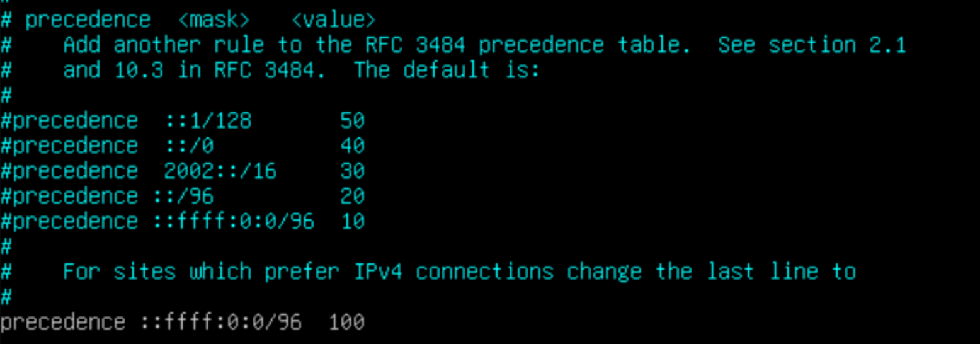Place cursor on the ::/0 mask

[x=188, y=146]
